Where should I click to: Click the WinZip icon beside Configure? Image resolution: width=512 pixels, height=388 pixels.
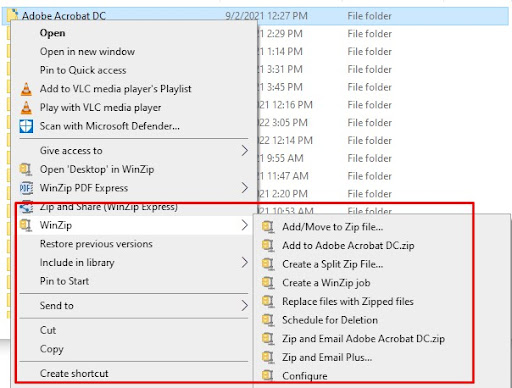click(268, 375)
